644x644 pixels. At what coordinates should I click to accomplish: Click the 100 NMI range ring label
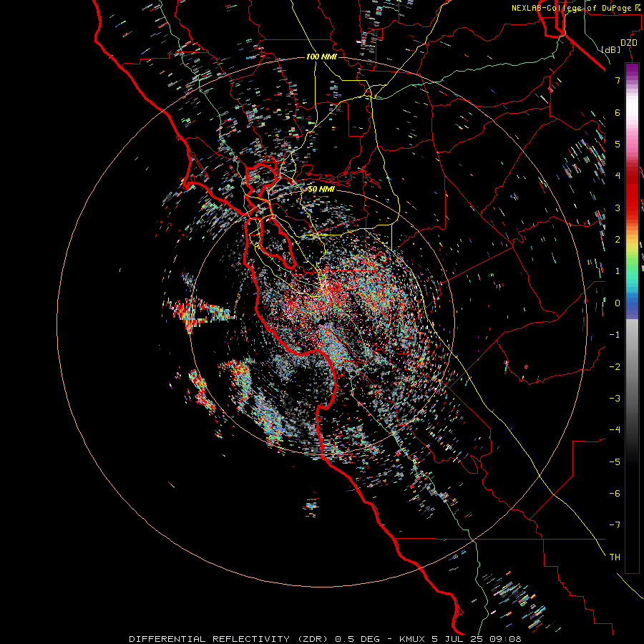pos(321,57)
